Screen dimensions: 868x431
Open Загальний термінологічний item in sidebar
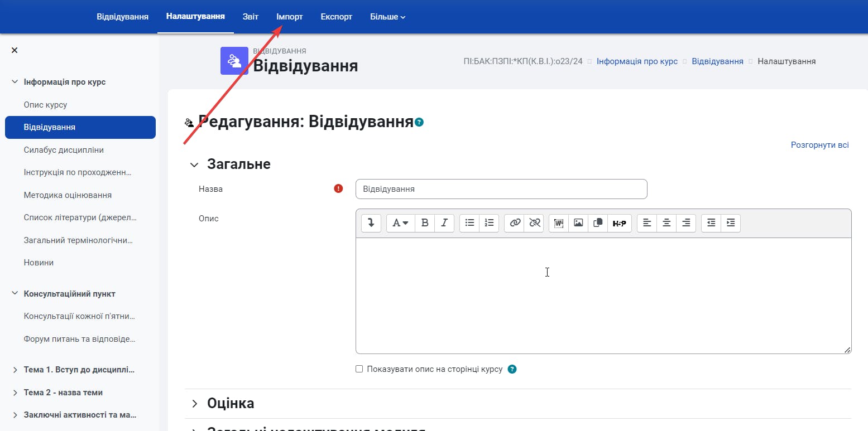click(x=78, y=240)
